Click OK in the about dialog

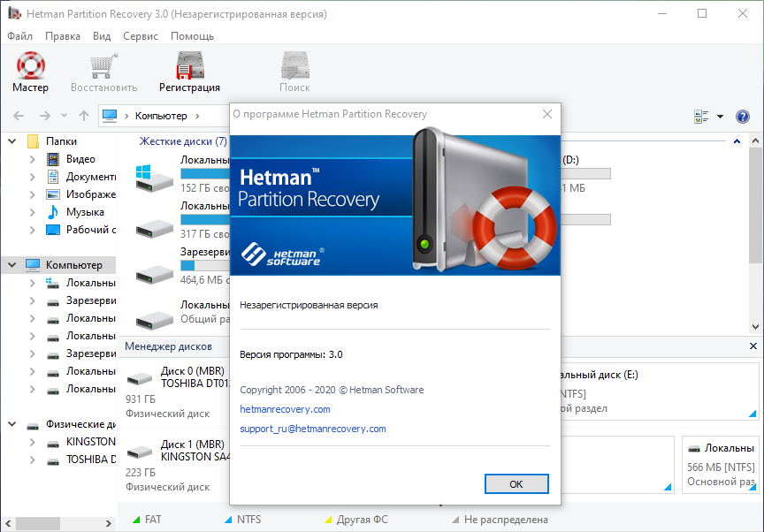click(x=516, y=483)
